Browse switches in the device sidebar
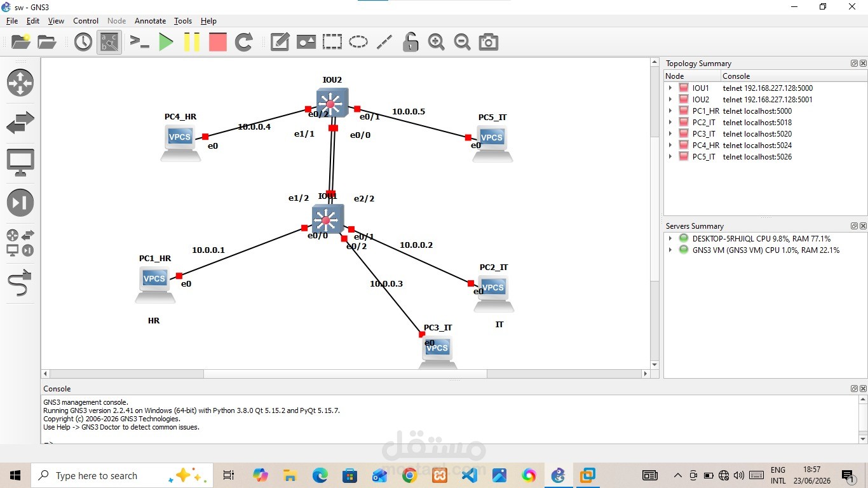Viewport: 868px width, 488px height. 20,123
